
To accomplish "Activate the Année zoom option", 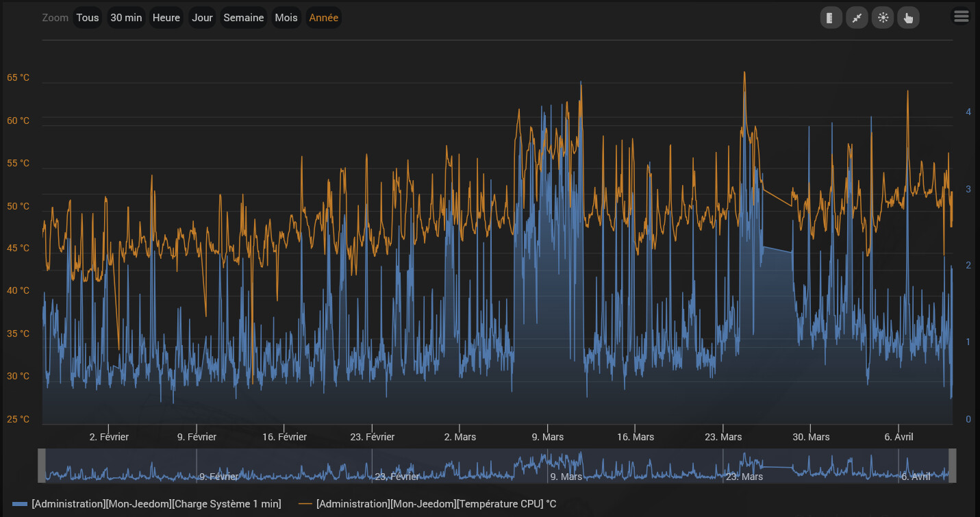I will point(323,18).
